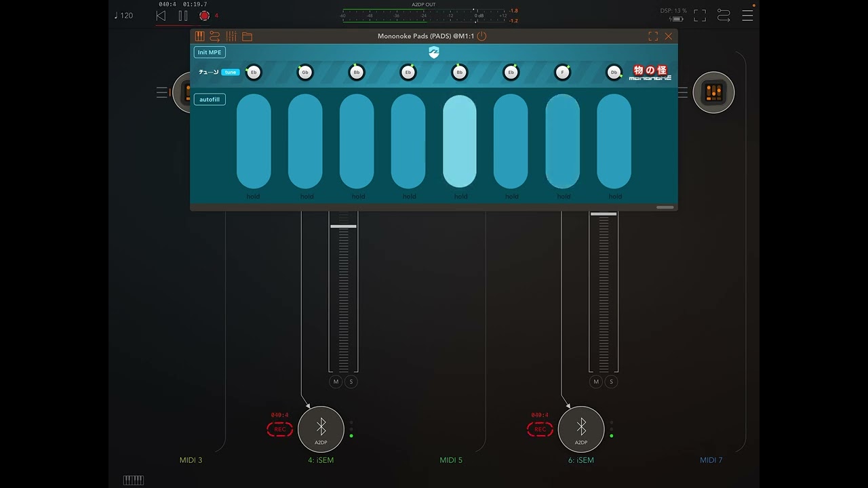This screenshot has width=868, height=488.
Task: Toggle hold under the F pad
Action: click(x=564, y=197)
